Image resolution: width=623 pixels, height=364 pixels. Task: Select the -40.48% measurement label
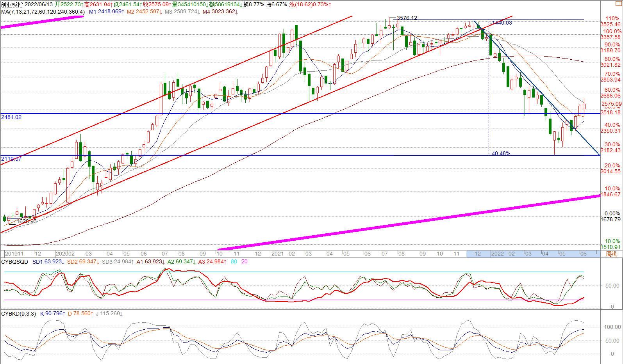pos(500,153)
